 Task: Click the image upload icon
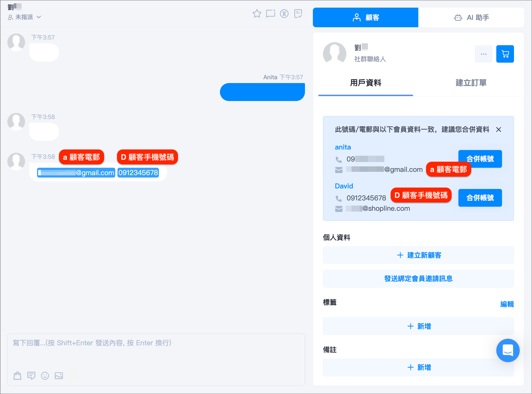point(59,376)
